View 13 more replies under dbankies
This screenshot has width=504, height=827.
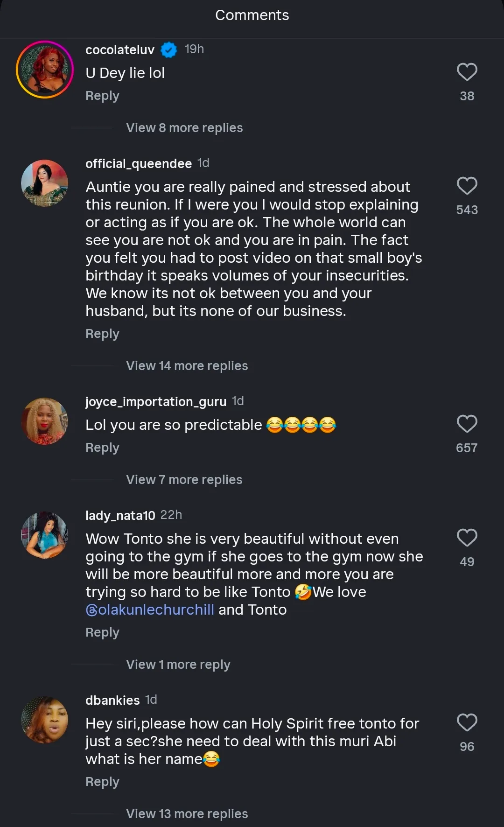click(187, 814)
